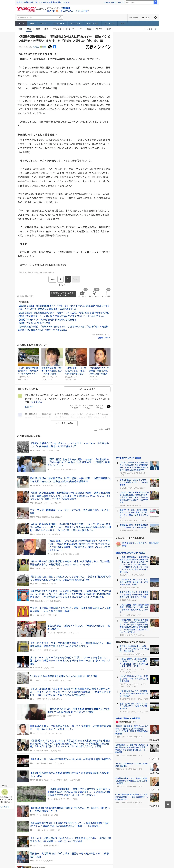The height and width of the screenshot is (868, 174).
Task: Click the green face avatar of first commenter
Action: (x=20, y=396)
